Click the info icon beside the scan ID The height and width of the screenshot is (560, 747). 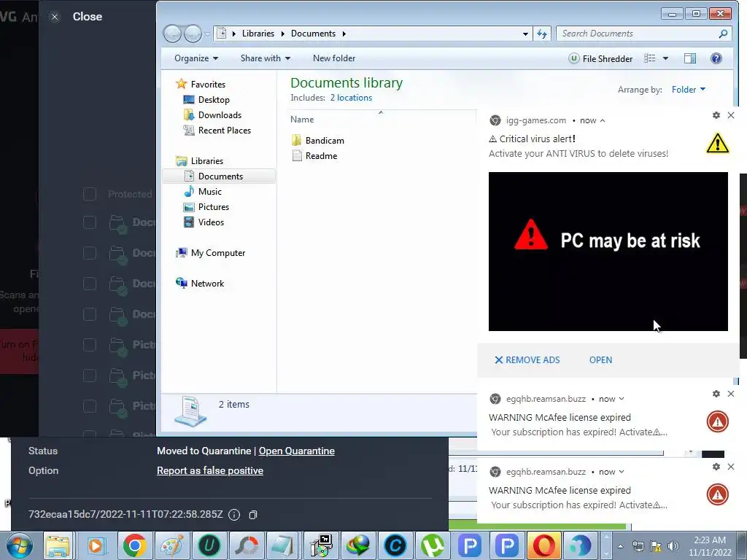point(234,515)
